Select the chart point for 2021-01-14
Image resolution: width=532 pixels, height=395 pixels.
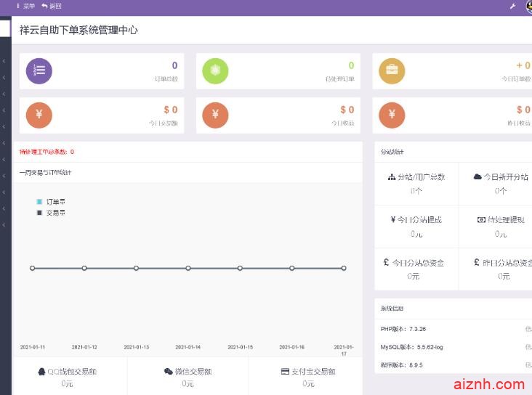click(x=188, y=268)
